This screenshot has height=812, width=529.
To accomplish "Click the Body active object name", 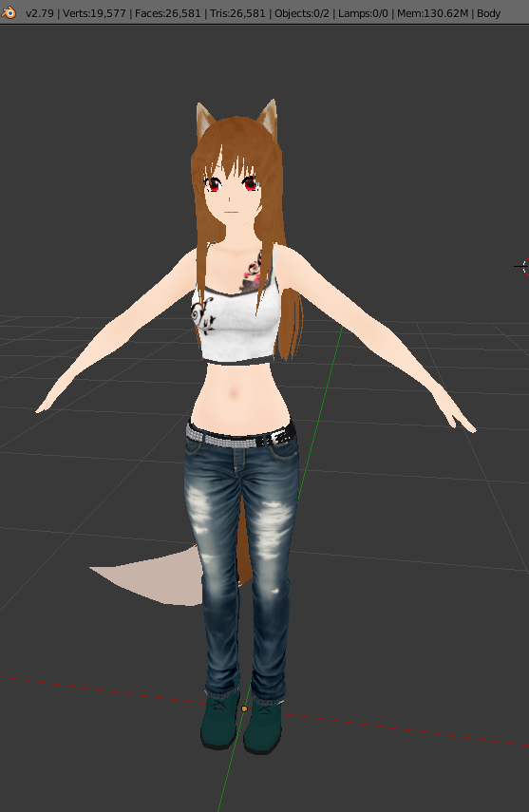I will tap(488, 13).
